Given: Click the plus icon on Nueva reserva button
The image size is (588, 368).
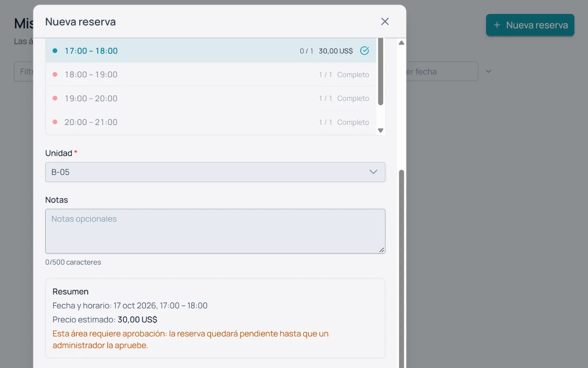Looking at the screenshot, I should pyautogui.click(x=497, y=25).
